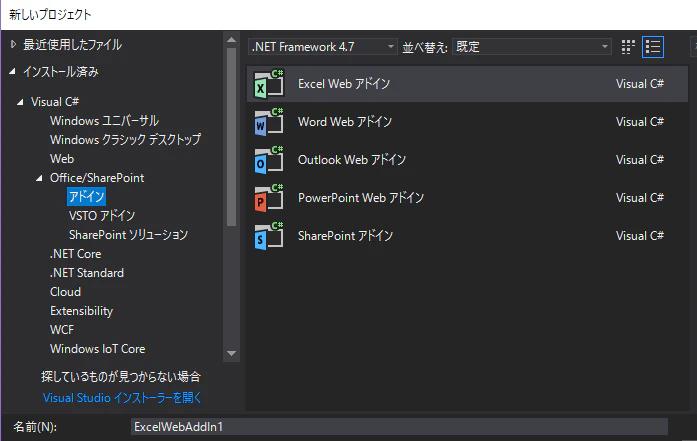
Task: Click the category tree scrollbar thumb
Action: 231,137
